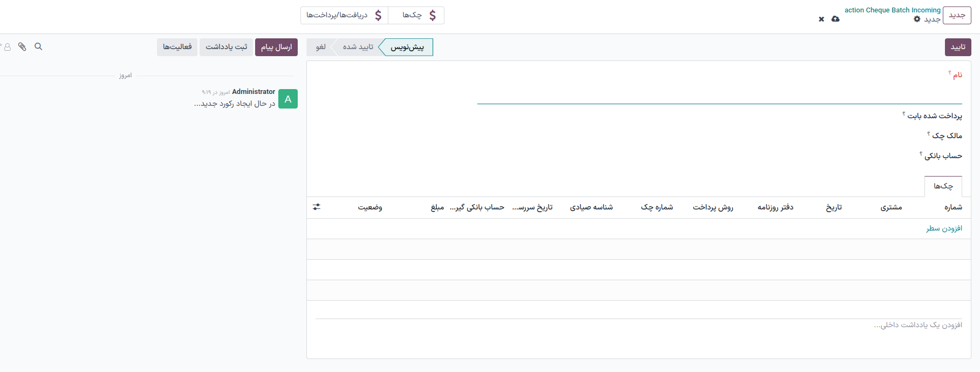Image resolution: width=980 pixels, height=372 pixels.
Task: Select the لغو status stage
Action: click(x=320, y=47)
